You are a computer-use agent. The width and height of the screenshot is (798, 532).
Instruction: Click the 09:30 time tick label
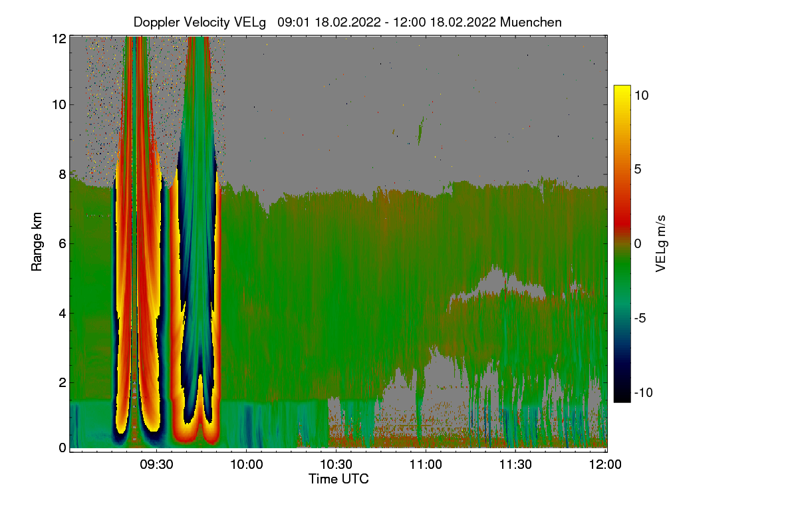156,464
